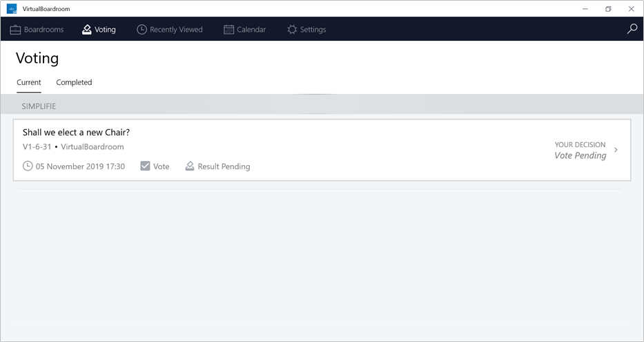Click the Voting ballot icon in navbar
The height and width of the screenshot is (342, 644).
click(x=87, y=30)
